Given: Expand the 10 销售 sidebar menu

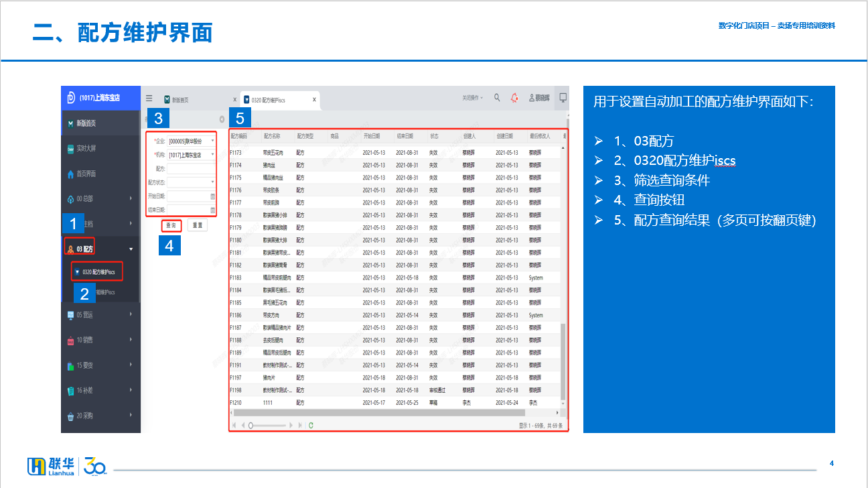Looking at the screenshot, I should point(100,340).
